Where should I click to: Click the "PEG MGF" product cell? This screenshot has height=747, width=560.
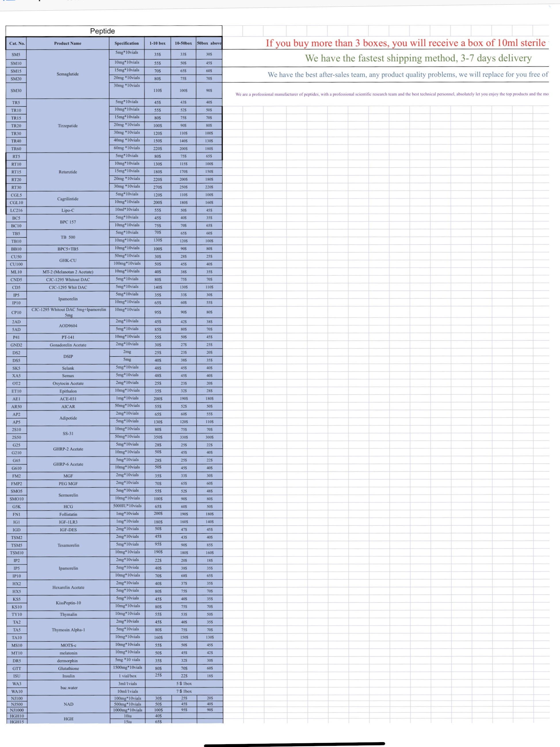[68, 484]
